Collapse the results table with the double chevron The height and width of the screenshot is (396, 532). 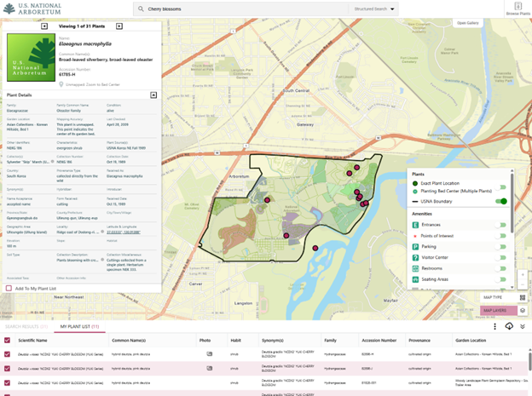point(523,326)
